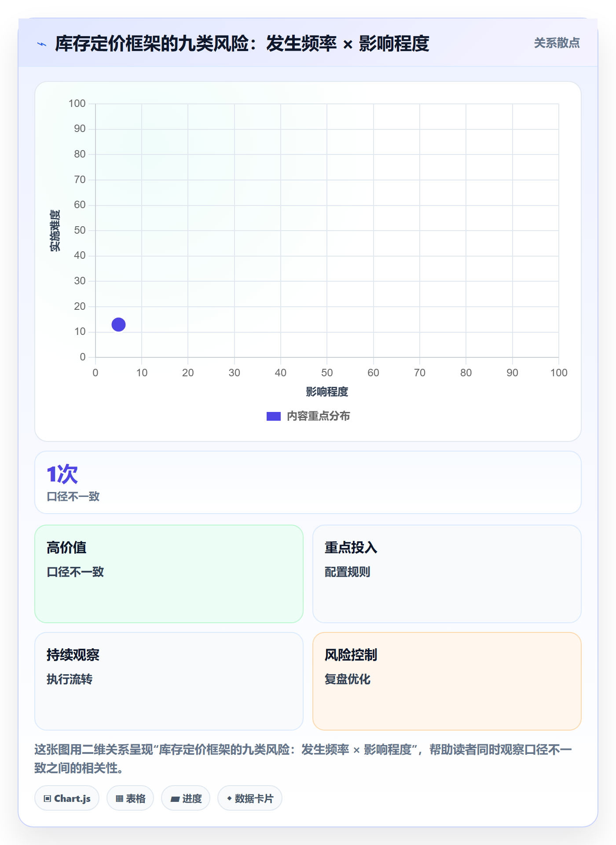Viewport: 616px width, 845px height.
Task: Click the Chart.js tag chip
Action: pyautogui.click(x=67, y=798)
